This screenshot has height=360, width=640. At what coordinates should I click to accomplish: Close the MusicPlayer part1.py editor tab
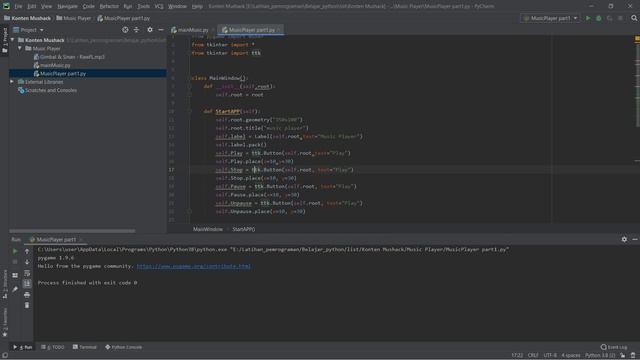279,30
